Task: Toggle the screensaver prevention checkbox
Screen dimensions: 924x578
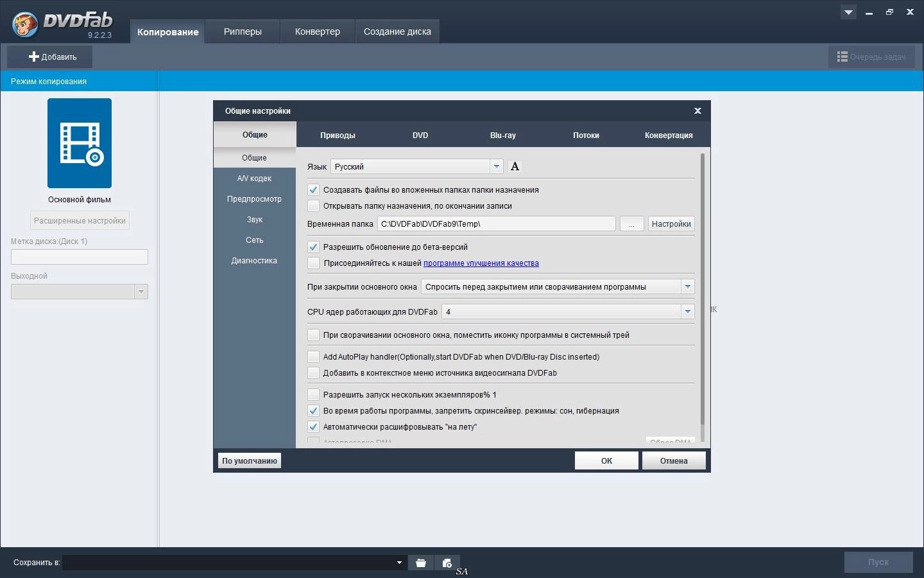Action: click(x=313, y=411)
